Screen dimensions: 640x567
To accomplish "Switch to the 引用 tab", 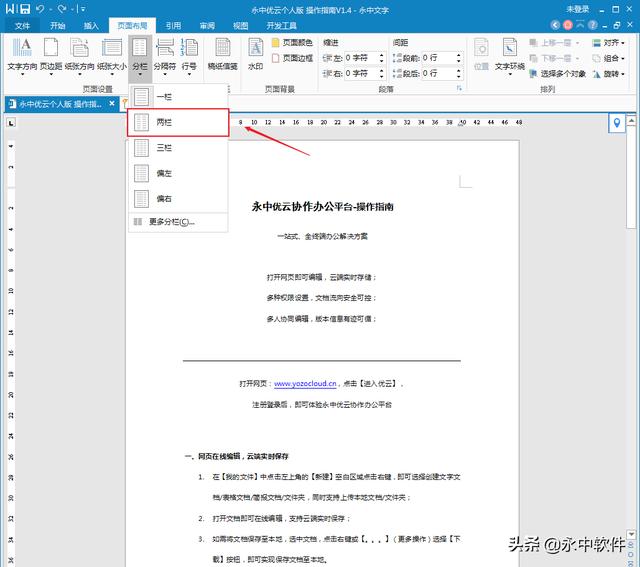I will pos(173,26).
